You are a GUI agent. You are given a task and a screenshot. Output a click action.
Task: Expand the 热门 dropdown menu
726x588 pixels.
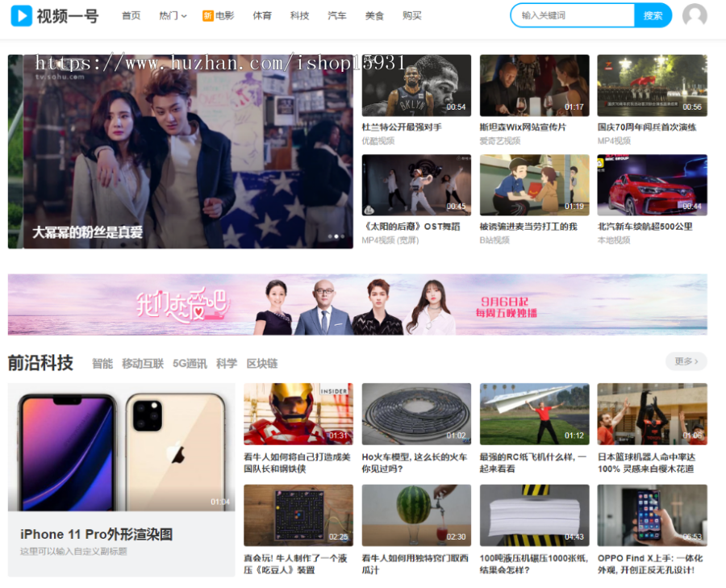point(173,15)
